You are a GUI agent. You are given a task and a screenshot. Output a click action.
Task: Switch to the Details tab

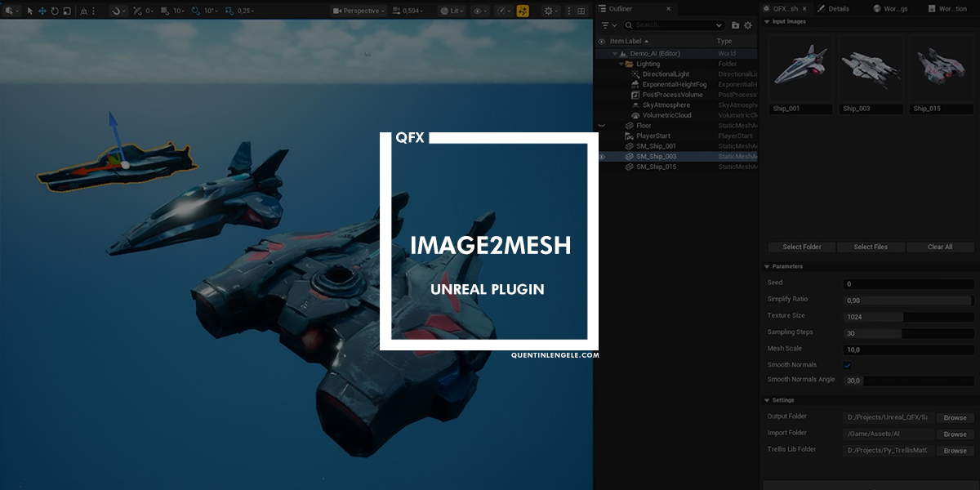(x=833, y=9)
